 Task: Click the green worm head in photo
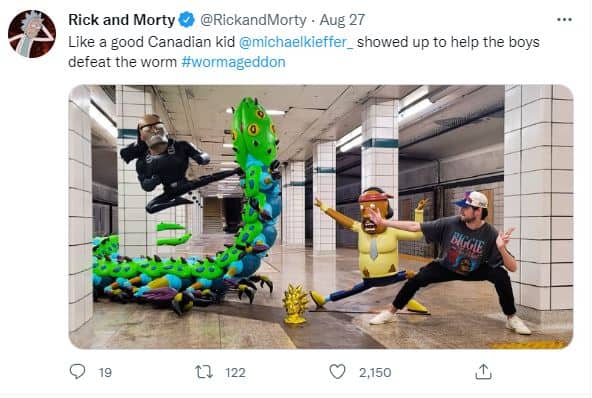click(x=252, y=130)
